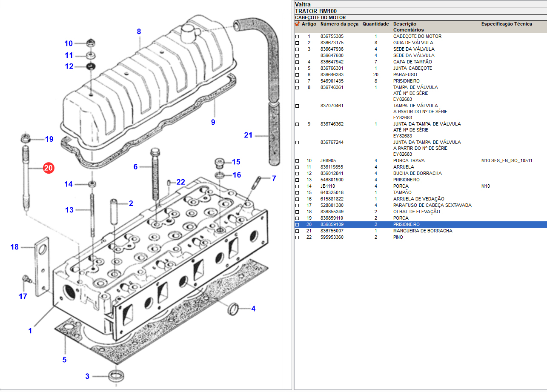Select the highlighted row with part 836859109
The height and width of the screenshot is (392, 547).
point(332,225)
